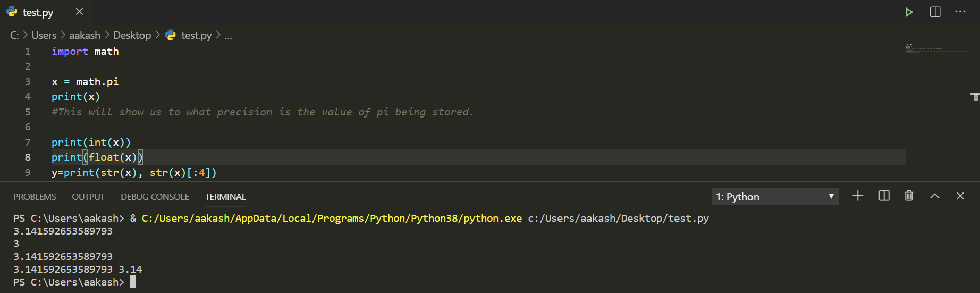Run the Python file with play icon
This screenshot has height=293, width=980.
[x=909, y=12]
